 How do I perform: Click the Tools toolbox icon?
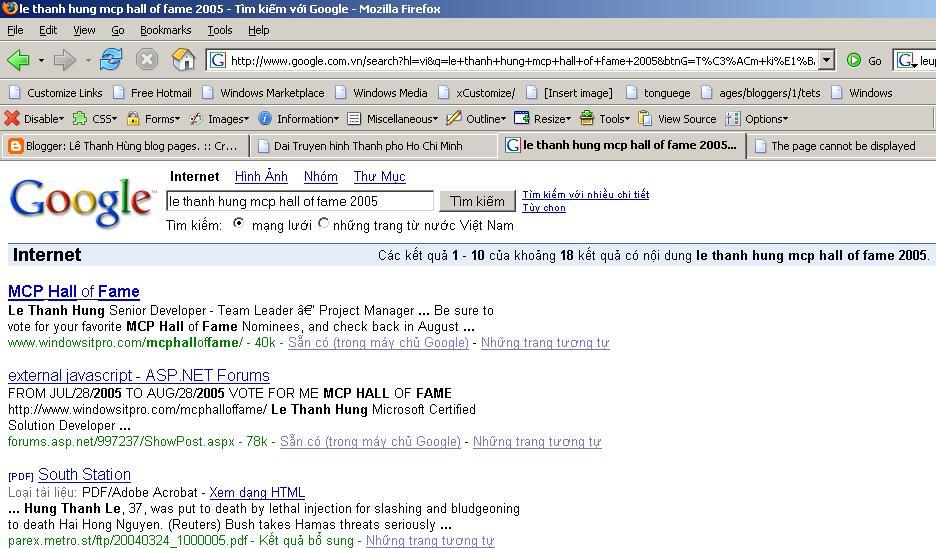[587, 118]
